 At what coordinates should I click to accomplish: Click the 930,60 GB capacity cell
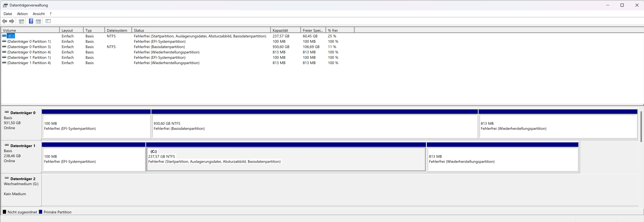coord(281,47)
